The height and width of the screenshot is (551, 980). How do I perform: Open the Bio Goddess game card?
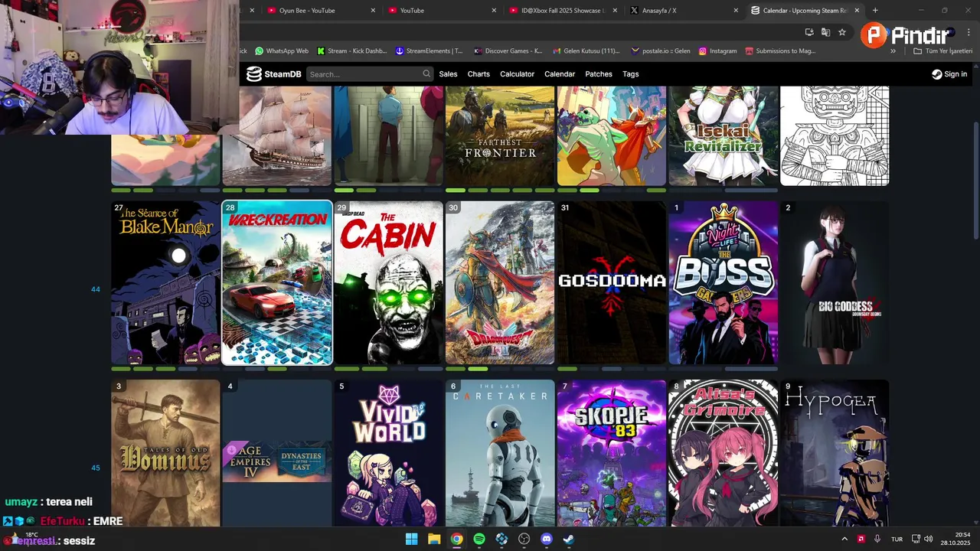click(x=835, y=283)
